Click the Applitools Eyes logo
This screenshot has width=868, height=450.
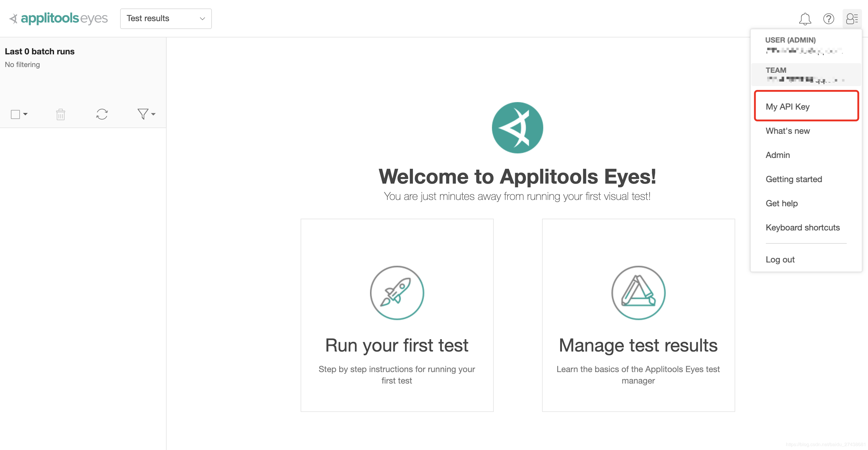[x=58, y=18]
